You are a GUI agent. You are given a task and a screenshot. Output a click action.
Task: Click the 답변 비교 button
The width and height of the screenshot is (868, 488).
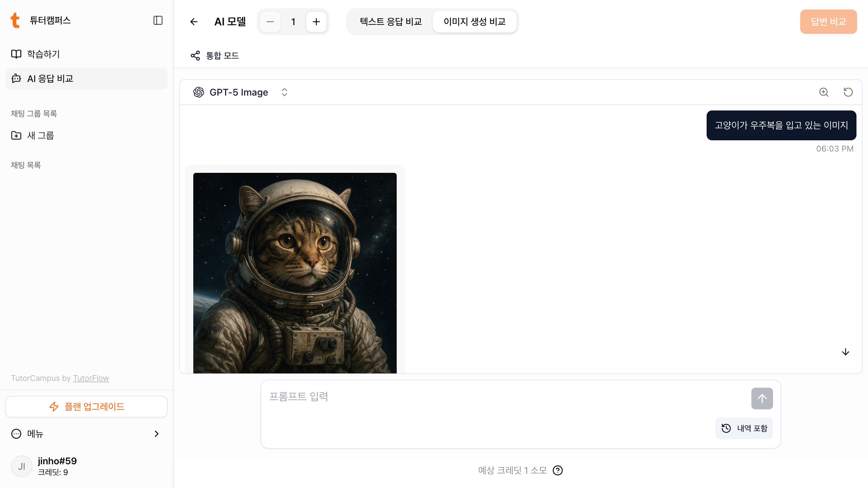click(x=828, y=22)
